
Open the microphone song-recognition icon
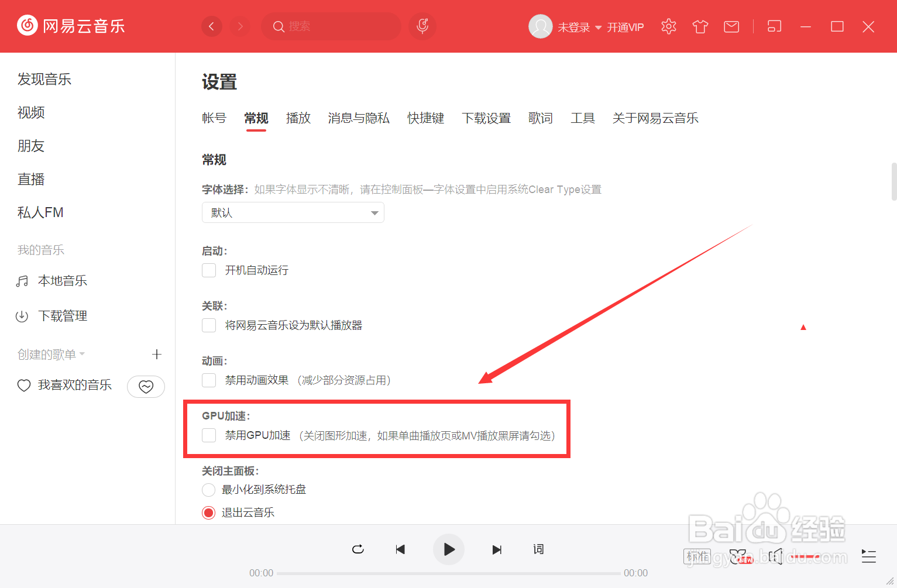[422, 26]
